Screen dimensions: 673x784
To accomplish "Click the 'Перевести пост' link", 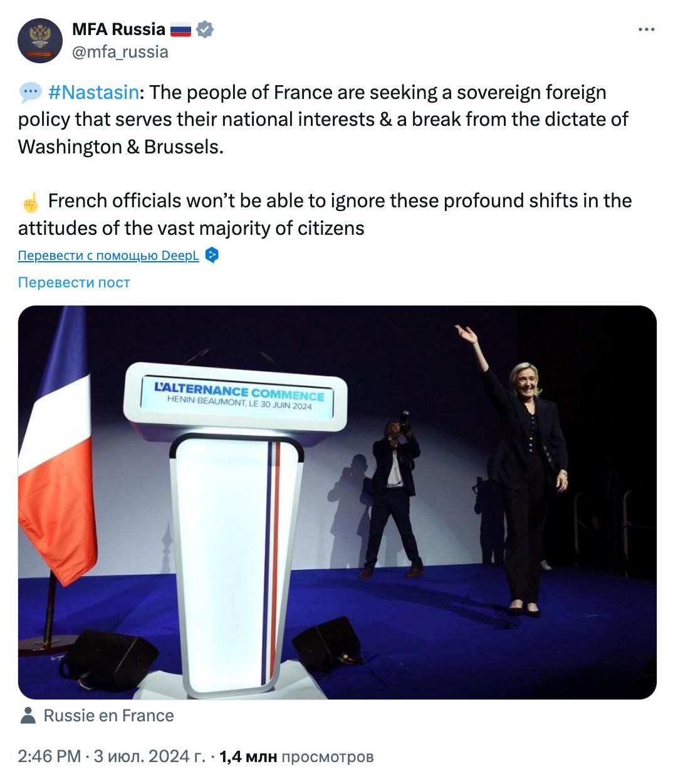I will pos(74,282).
